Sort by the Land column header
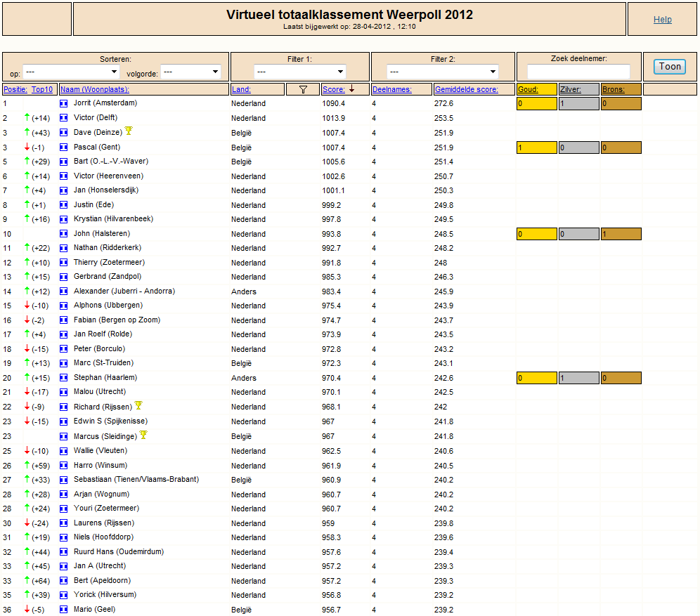This screenshot has height=616, width=700. point(241,90)
